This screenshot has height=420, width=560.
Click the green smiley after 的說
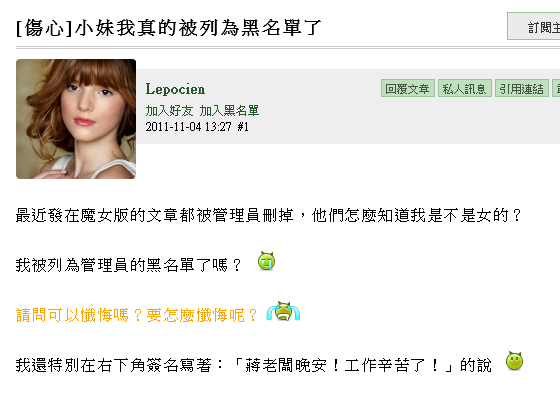click(x=514, y=361)
